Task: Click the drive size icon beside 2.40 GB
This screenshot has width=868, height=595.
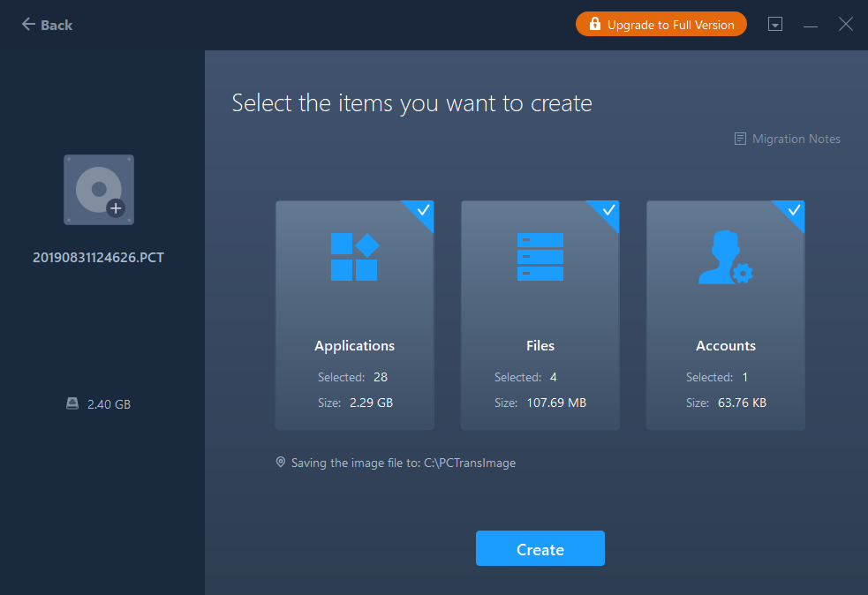Action: pyautogui.click(x=73, y=404)
